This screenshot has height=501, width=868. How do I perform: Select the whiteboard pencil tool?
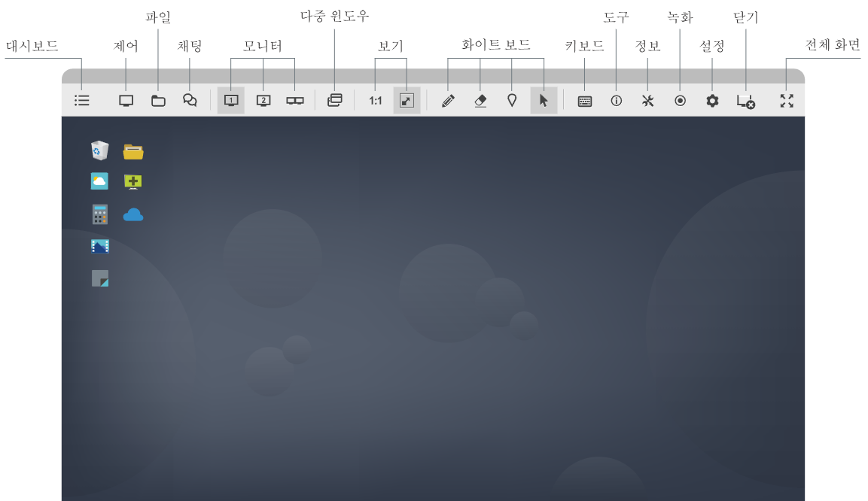pyautogui.click(x=449, y=101)
